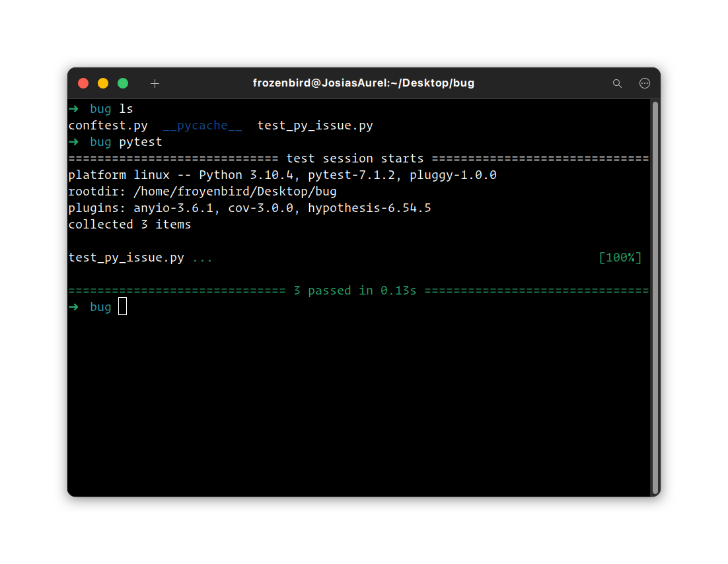728x564 pixels.
Task: Click the 'cov-3.0.0' plugin text
Action: click(261, 208)
